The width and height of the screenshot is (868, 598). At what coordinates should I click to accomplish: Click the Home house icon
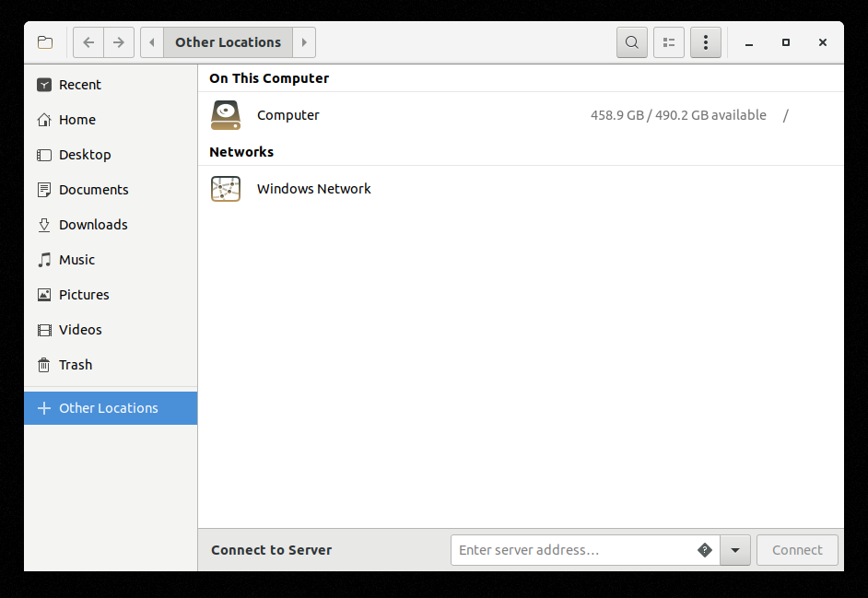[x=44, y=120]
